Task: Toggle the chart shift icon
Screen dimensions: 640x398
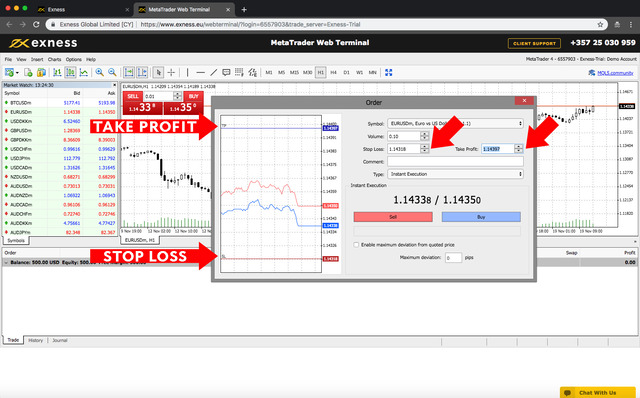Action: [x=142, y=72]
